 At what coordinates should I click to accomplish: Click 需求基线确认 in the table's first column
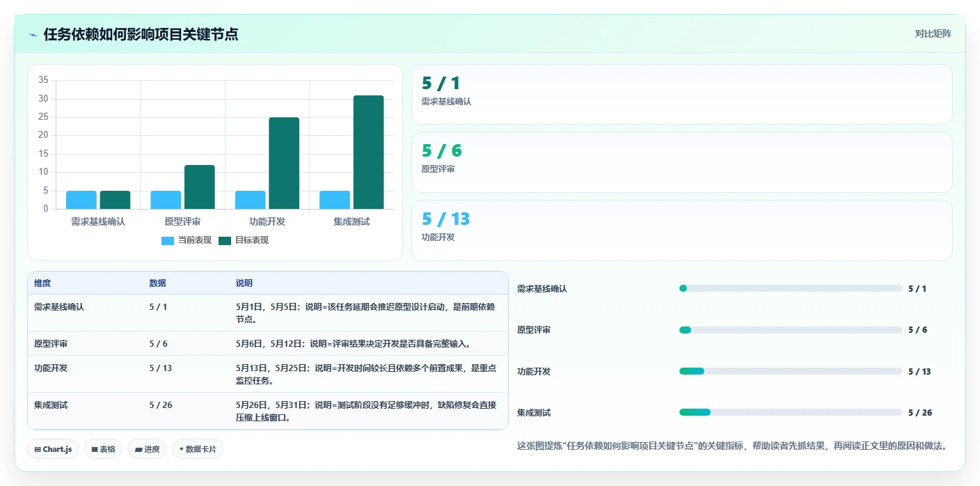tap(59, 306)
